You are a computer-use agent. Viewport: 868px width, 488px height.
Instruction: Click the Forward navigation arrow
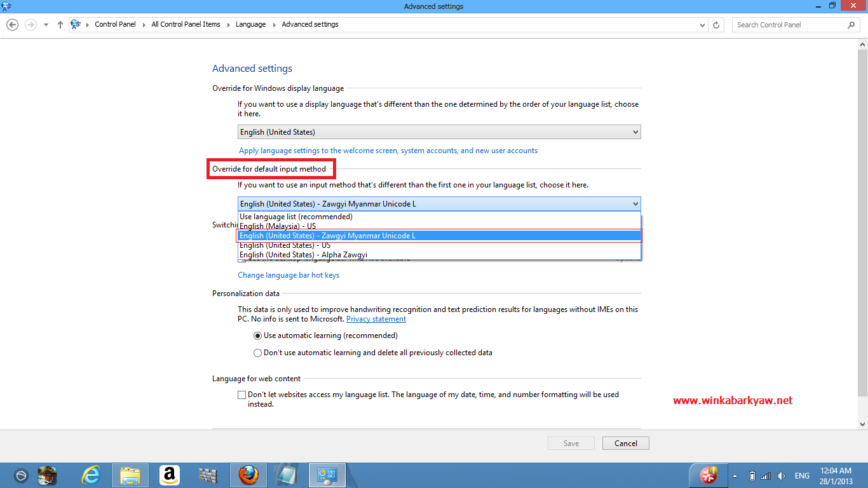pyautogui.click(x=30, y=25)
